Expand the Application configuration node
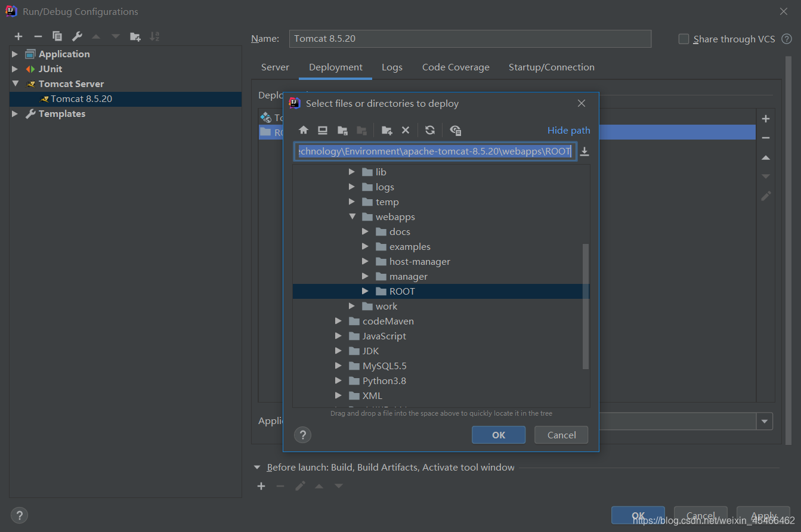The height and width of the screenshot is (532, 801). click(x=15, y=54)
